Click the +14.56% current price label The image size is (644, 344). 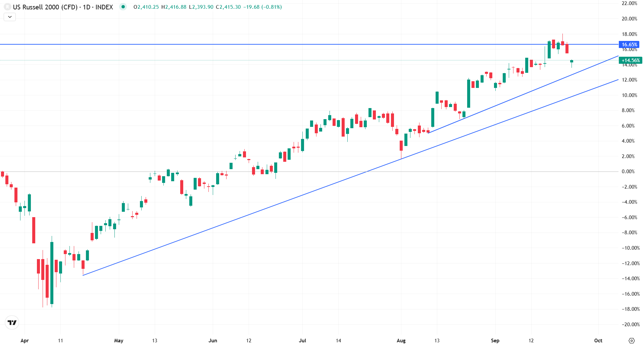pyautogui.click(x=630, y=60)
